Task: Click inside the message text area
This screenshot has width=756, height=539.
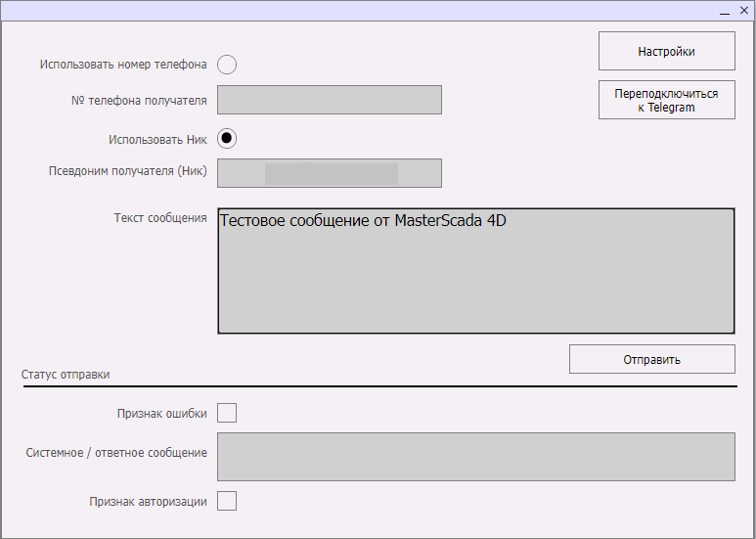Action: pos(475,271)
